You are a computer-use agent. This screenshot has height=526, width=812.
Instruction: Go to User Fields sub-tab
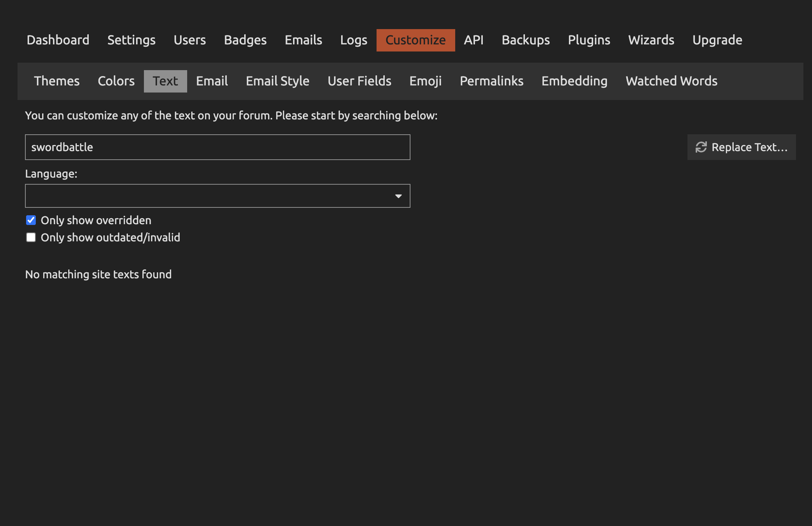pyautogui.click(x=359, y=81)
